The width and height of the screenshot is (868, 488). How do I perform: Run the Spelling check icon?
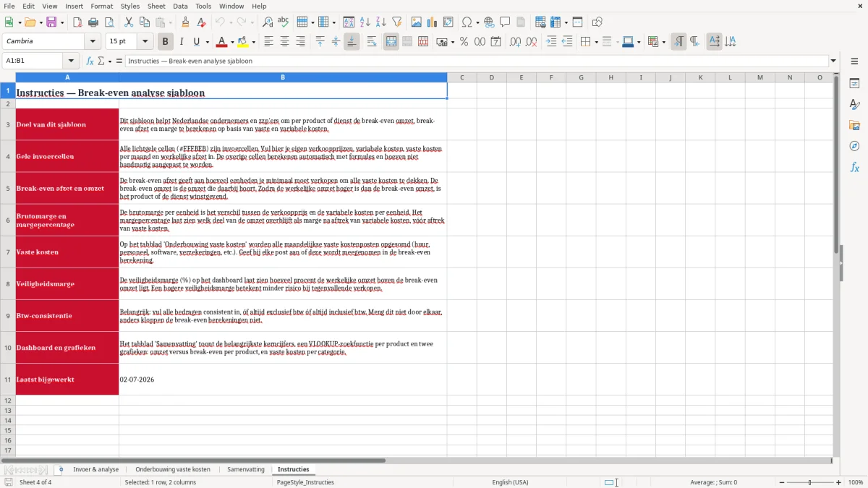coord(284,22)
